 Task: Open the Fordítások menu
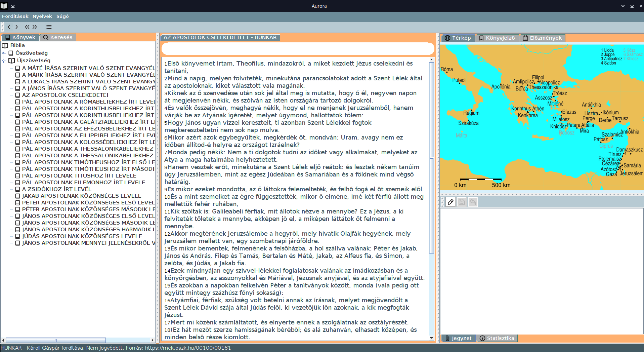click(x=15, y=16)
